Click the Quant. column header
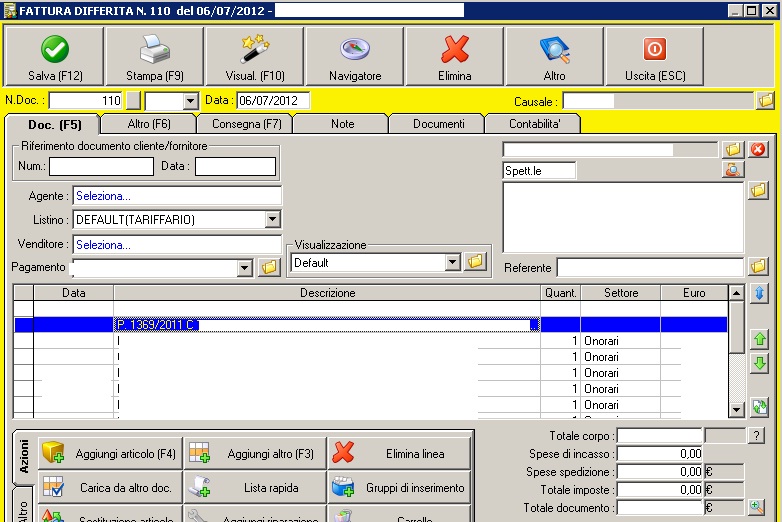The width and height of the screenshot is (782, 522). click(x=561, y=293)
